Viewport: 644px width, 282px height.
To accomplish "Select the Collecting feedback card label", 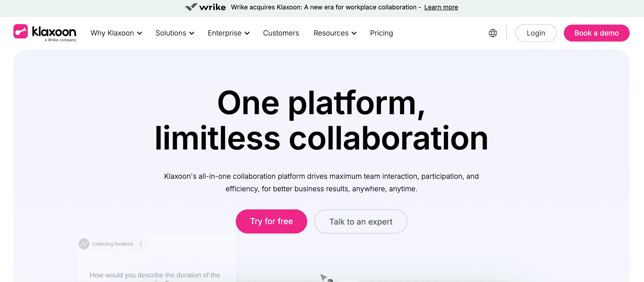I will coord(113,244).
